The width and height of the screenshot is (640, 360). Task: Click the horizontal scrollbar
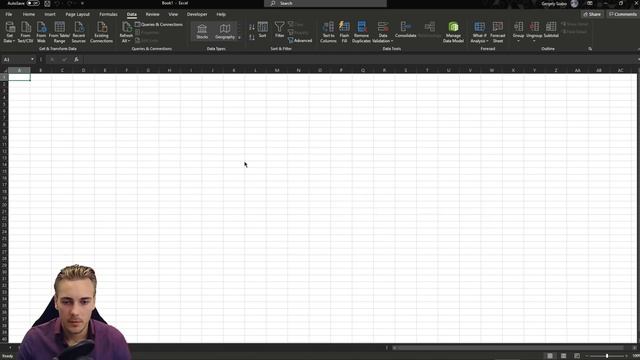(510, 348)
